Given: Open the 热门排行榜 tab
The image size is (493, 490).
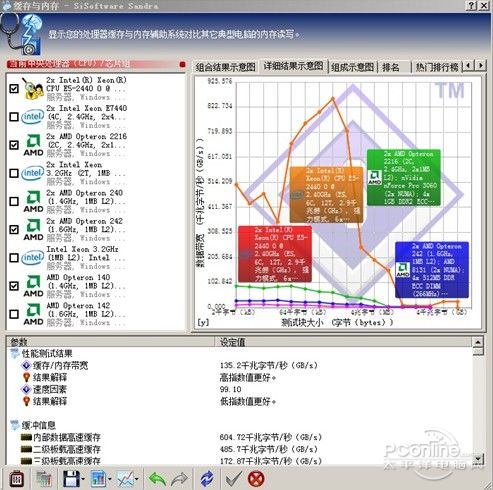Looking at the screenshot, I should pyautogui.click(x=437, y=67).
